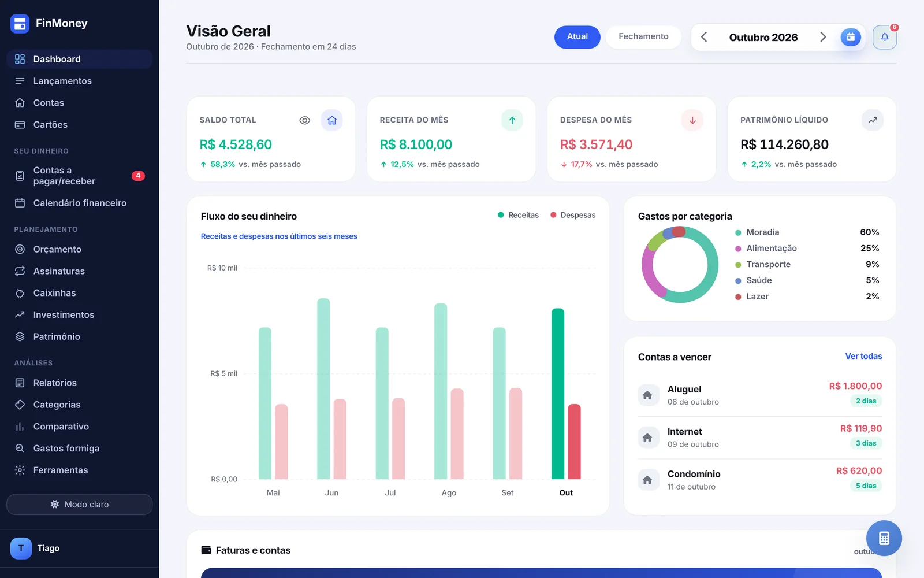Click the Receitas e despesas subtitle link
Image resolution: width=924 pixels, height=578 pixels.
coord(279,236)
